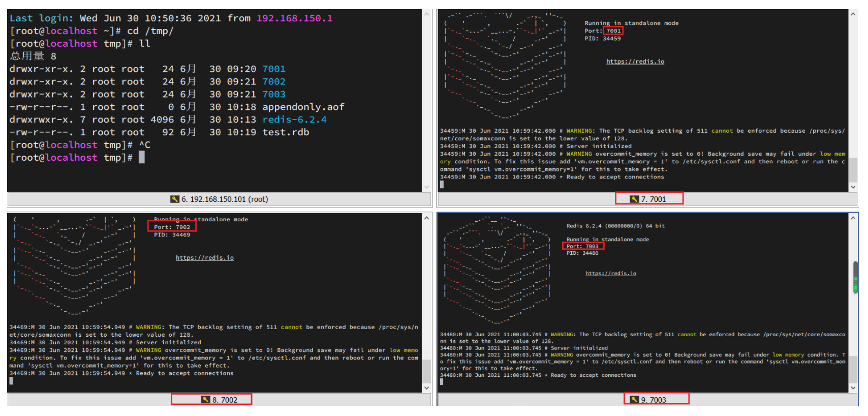Click the session icon on tab 9. 7003
Image resolution: width=868 pixels, height=416 pixels.
(x=634, y=400)
